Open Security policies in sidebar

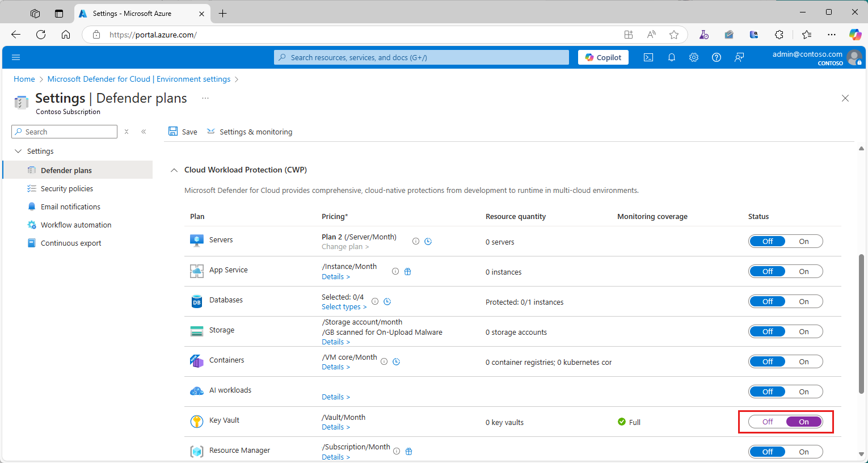click(x=67, y=188)
